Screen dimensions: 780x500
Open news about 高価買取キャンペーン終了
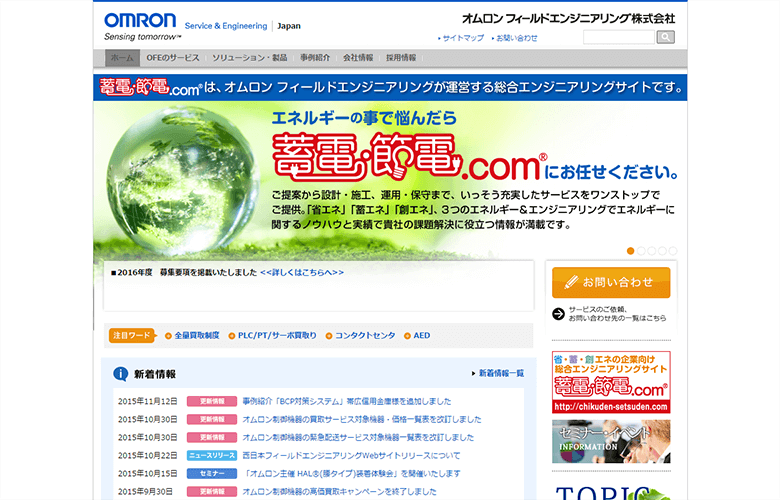339,492
